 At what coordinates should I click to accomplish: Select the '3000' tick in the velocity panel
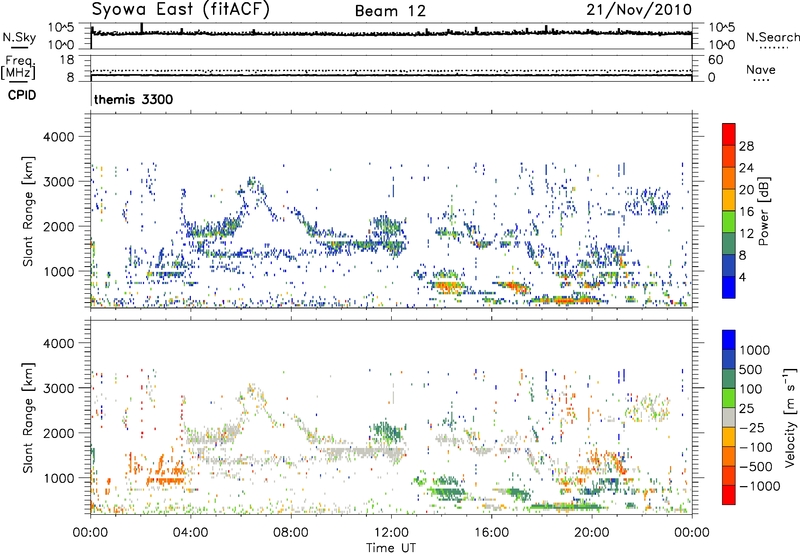click(x=58, y=388)
